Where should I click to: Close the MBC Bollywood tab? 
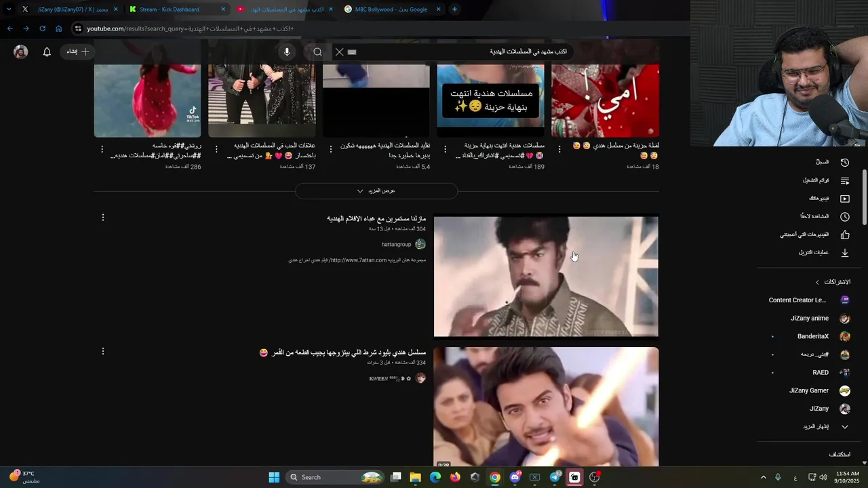tap(438, 9)
